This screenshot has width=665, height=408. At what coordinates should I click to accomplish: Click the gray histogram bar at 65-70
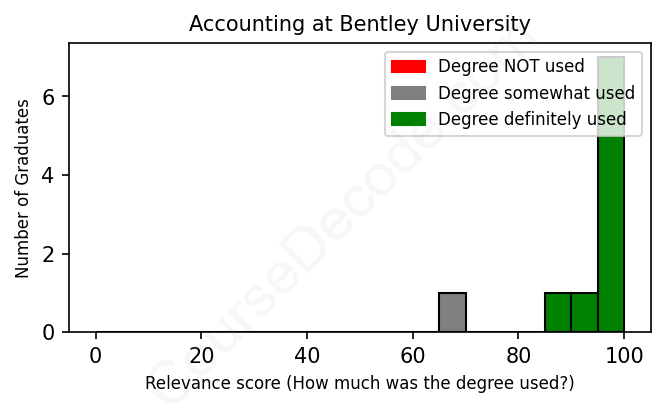tap(452, 312)
